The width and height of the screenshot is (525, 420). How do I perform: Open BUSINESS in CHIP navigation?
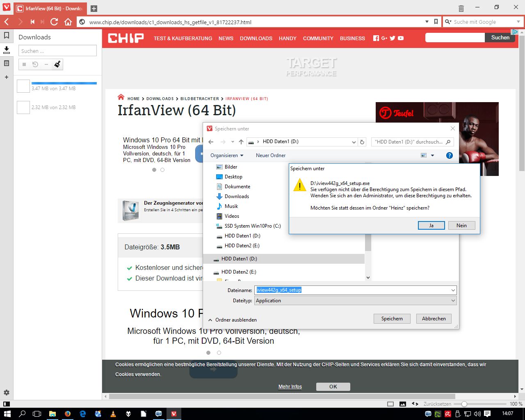352,38
